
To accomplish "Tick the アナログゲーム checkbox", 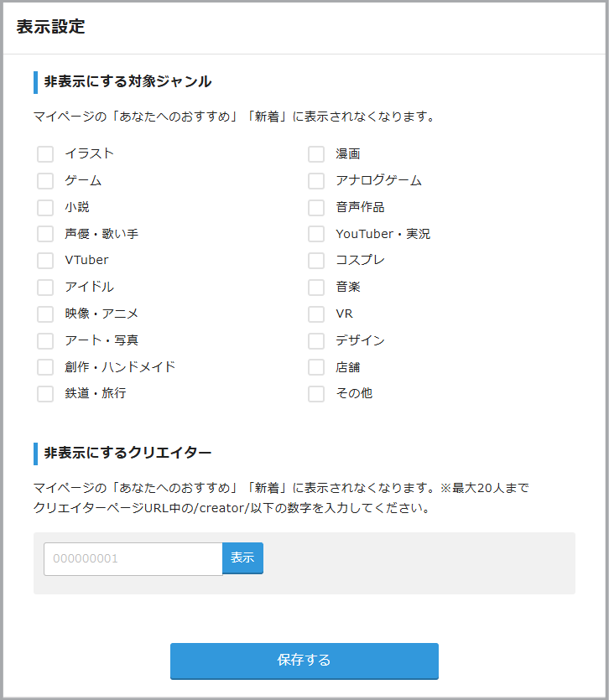I will tap(316, 181).
